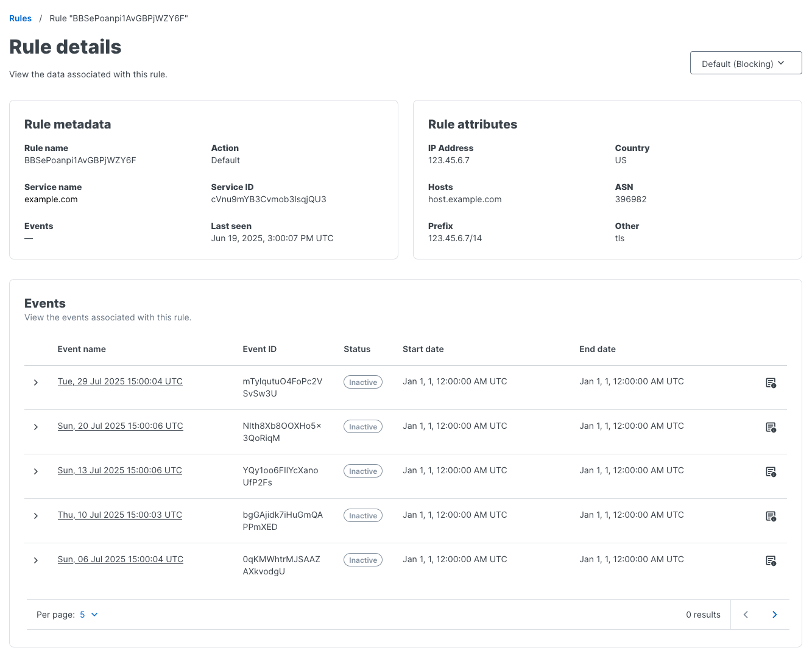Expand the Tue 29 Jul event row
This screenshot has height=656, width=812.
35,383
